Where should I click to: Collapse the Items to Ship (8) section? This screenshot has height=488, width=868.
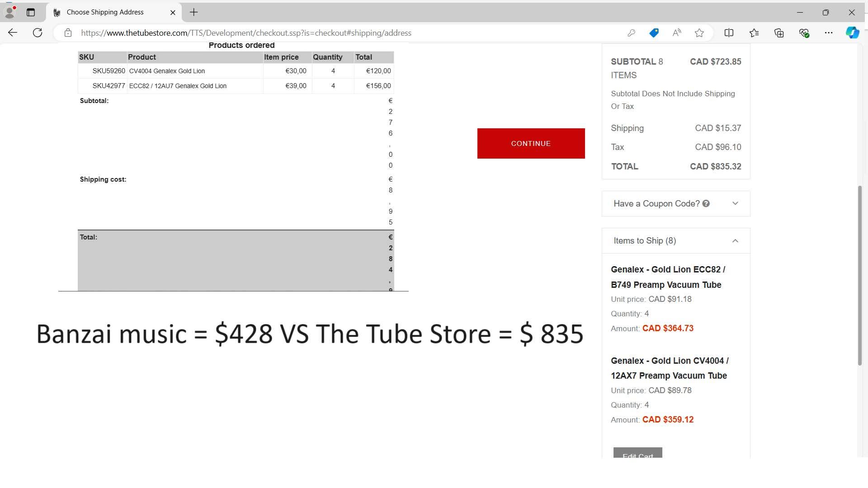(x=676, y=241)
